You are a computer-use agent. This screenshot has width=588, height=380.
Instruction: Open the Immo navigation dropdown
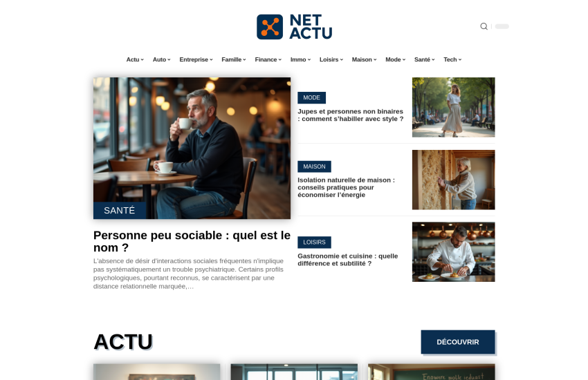pos(300,59)
